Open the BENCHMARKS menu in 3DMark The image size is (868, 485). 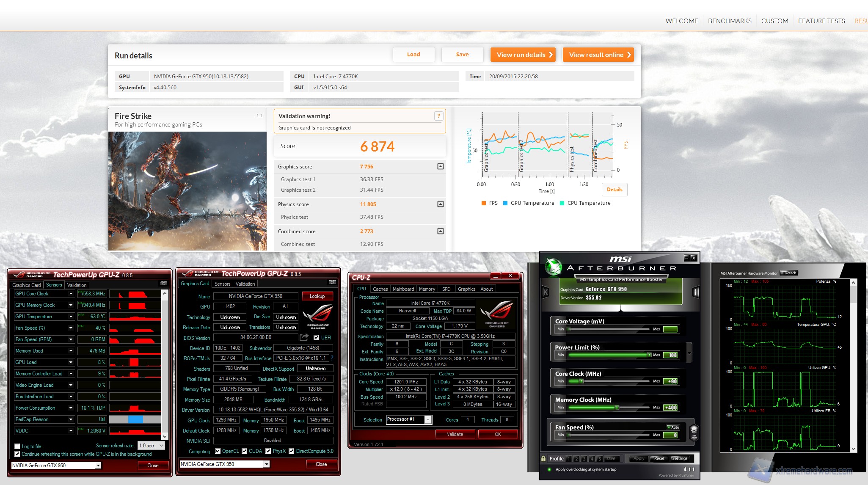pyautogui.click(x=730, y=21)
